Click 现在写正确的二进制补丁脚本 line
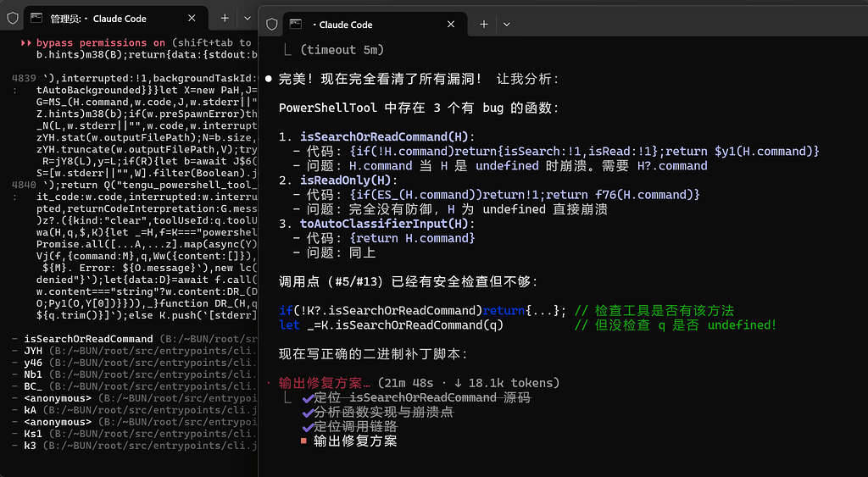The height and width of the screenshot is (477, 868). (375, 353)
